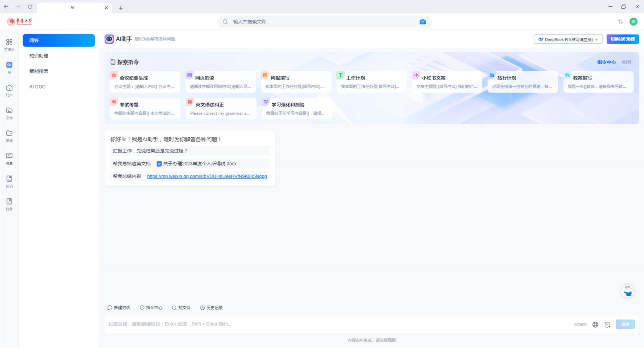
Task: Open the 门户 portal sidebar icon
Action: click(9, 90)
